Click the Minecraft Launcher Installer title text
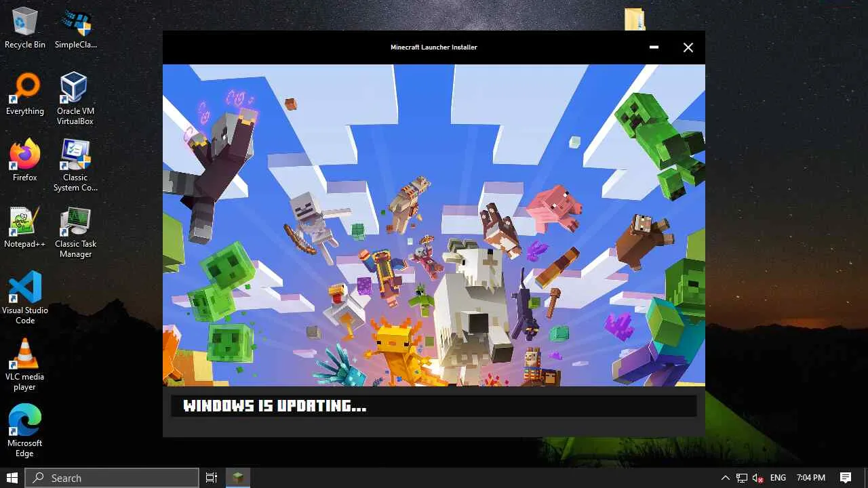Viewport: 868px width, 488px height. [x=434, y=47]
